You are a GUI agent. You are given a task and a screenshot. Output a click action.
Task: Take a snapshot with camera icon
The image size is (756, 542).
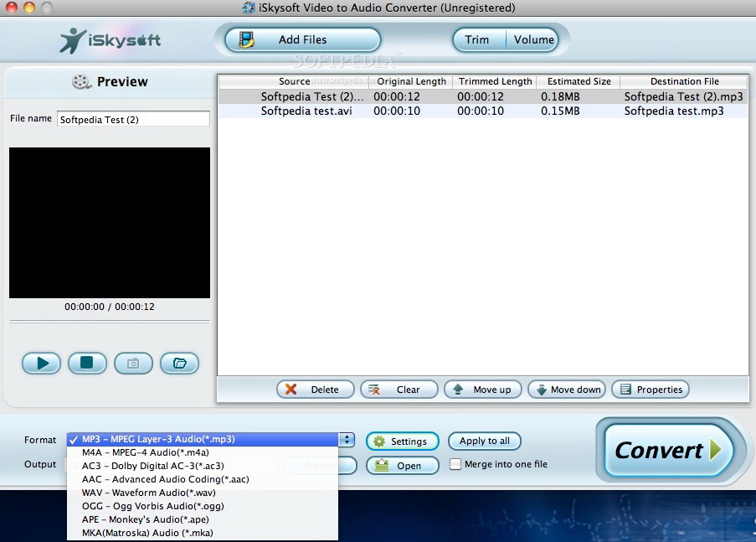[134, 363]
